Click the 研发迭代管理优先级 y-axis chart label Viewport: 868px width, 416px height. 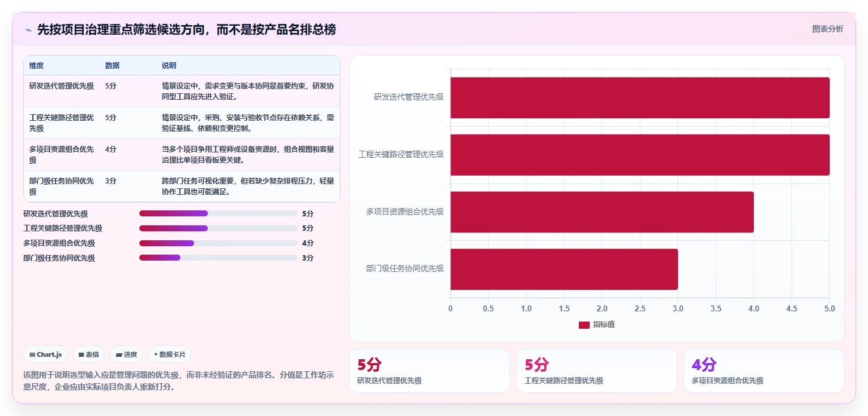[x=409, y=97]
